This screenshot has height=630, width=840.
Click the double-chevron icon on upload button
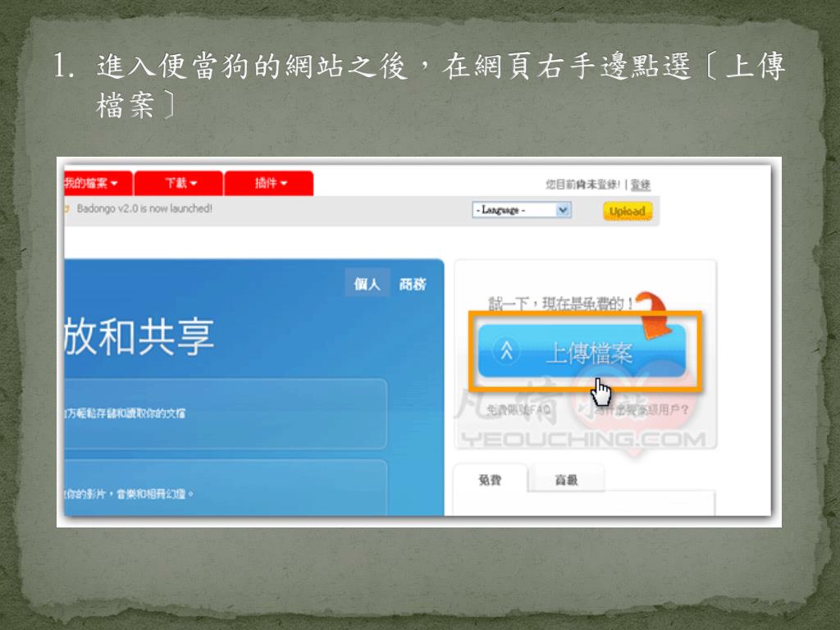point(506,351)
